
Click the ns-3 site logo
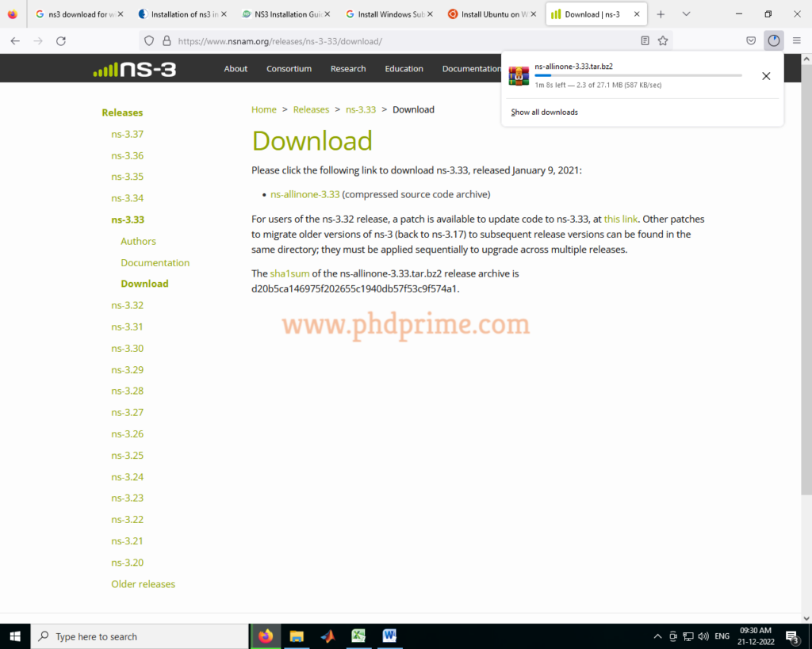point(135,68)
